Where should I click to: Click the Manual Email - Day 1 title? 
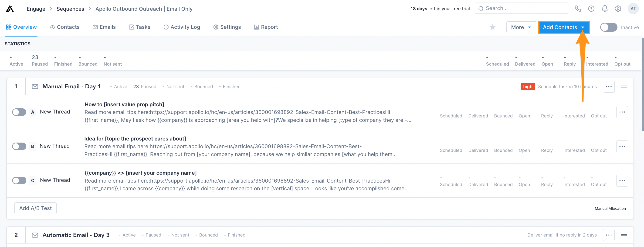pyautogui.click(x=71, y=87)
